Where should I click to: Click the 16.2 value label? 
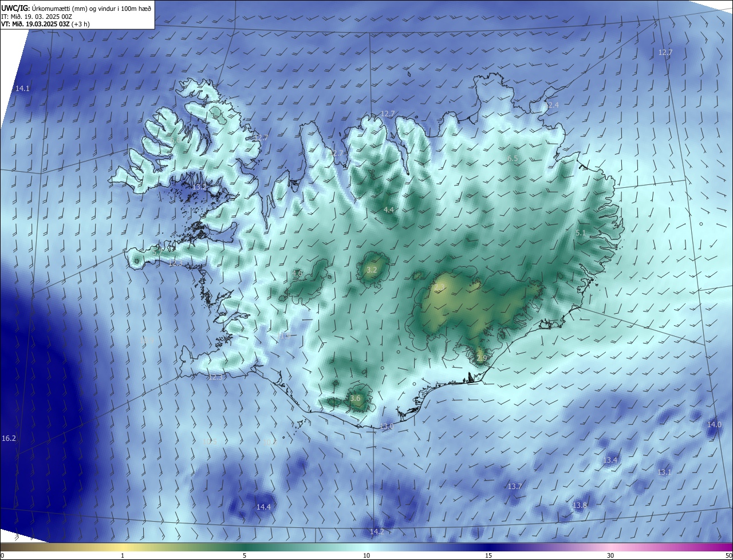pyautogui.click(x=9, y=438)
